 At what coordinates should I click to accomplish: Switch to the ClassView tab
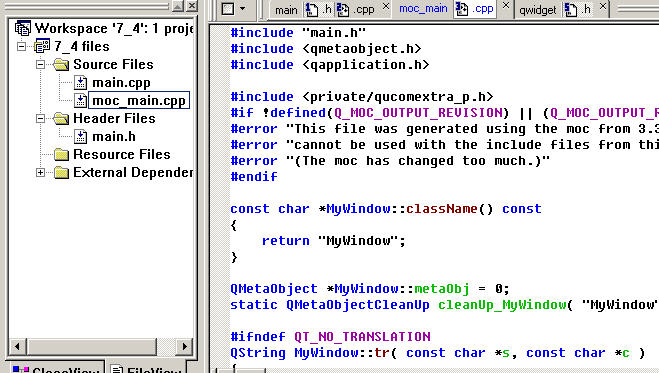[57, 368]
